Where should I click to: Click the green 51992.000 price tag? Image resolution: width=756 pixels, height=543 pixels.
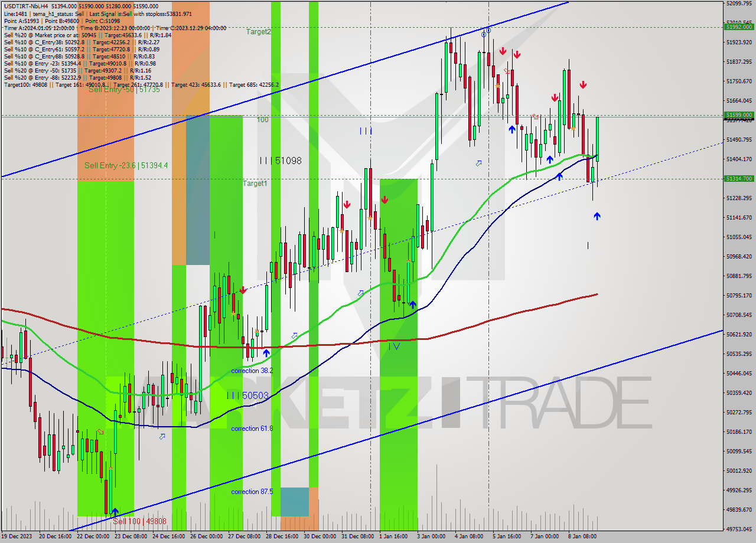point(739,27)
